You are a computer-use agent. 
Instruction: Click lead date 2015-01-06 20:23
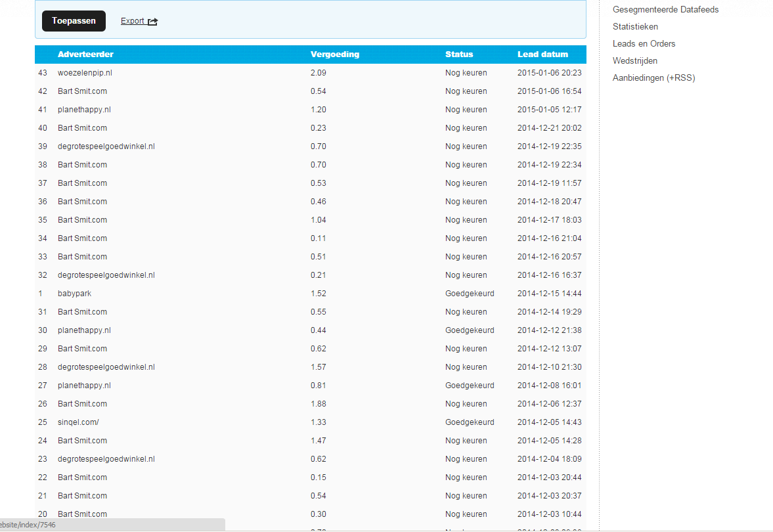point(550,73)
